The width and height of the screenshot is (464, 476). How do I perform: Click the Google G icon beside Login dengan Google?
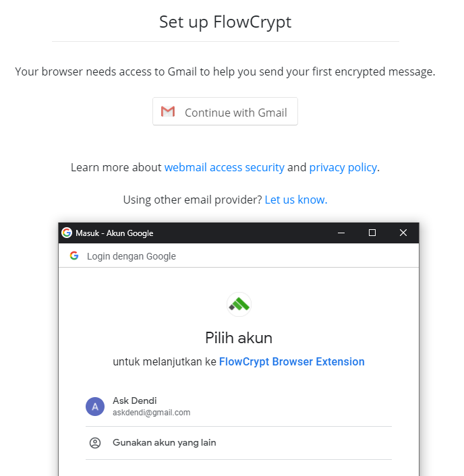coord(74,256)
